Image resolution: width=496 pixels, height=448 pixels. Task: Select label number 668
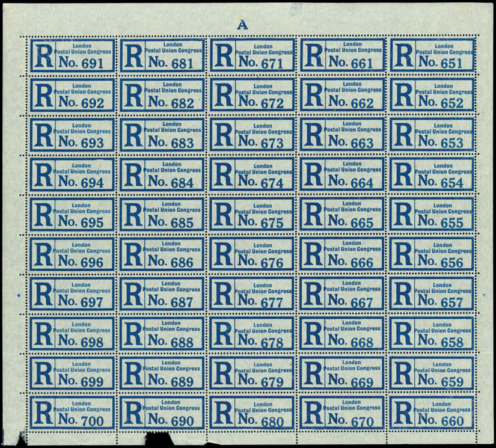click(341, 334)
